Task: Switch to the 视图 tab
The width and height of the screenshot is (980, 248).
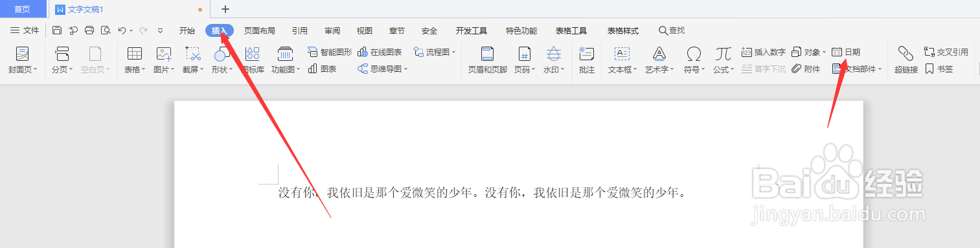Action: click(x=365, y=30)
